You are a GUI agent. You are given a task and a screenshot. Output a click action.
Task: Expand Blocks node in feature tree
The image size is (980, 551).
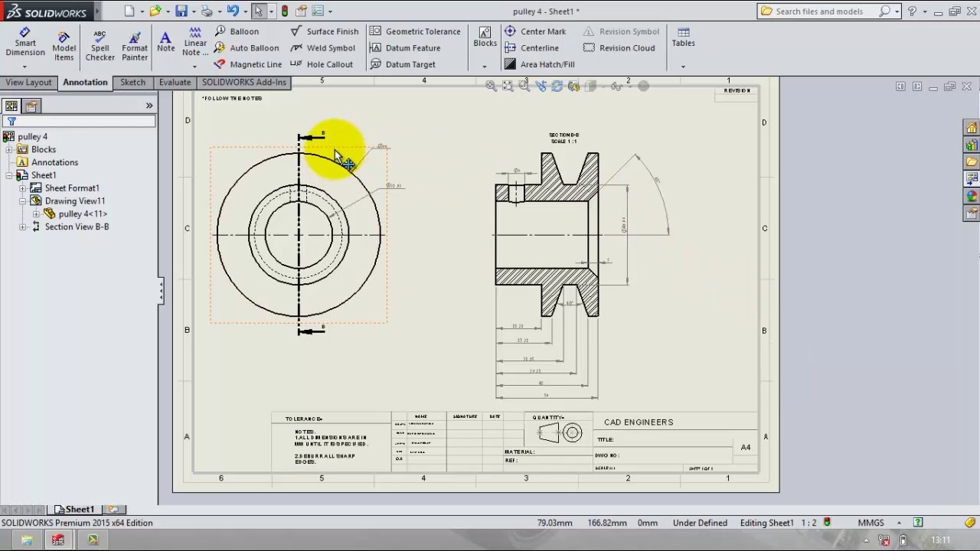9,149
